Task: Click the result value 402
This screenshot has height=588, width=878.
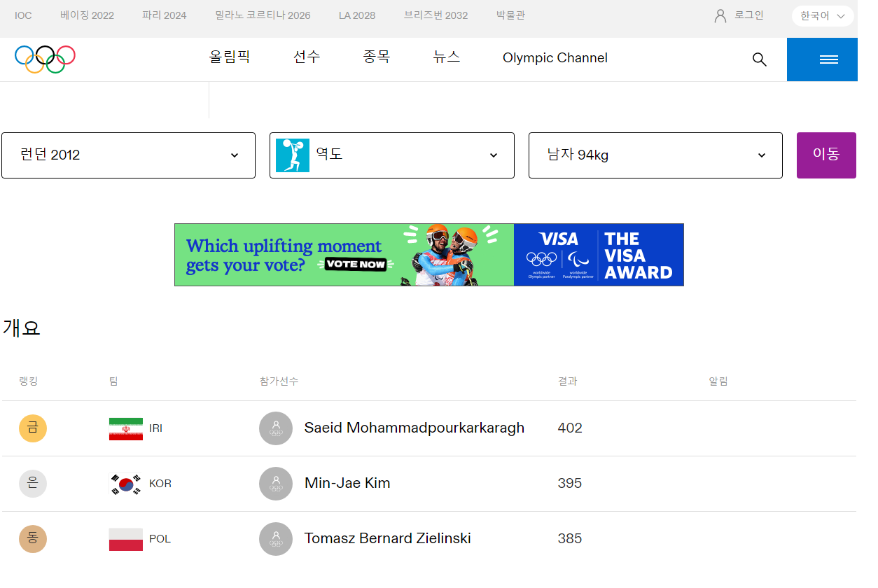Action: 570,428
